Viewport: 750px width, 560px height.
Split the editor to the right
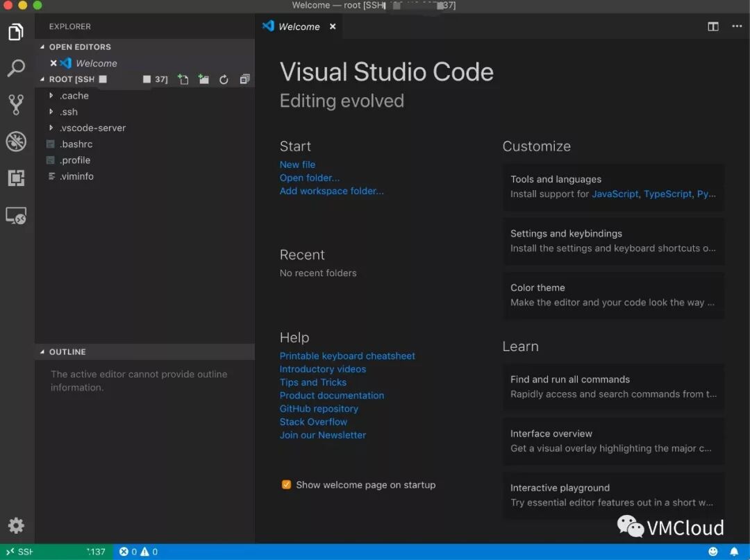(713, 27)
